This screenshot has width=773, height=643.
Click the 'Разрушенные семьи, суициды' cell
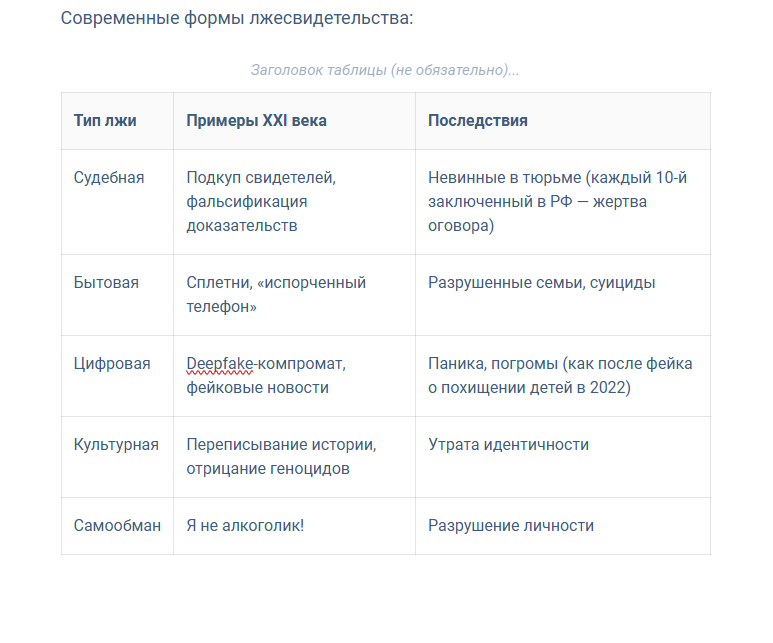562,295
